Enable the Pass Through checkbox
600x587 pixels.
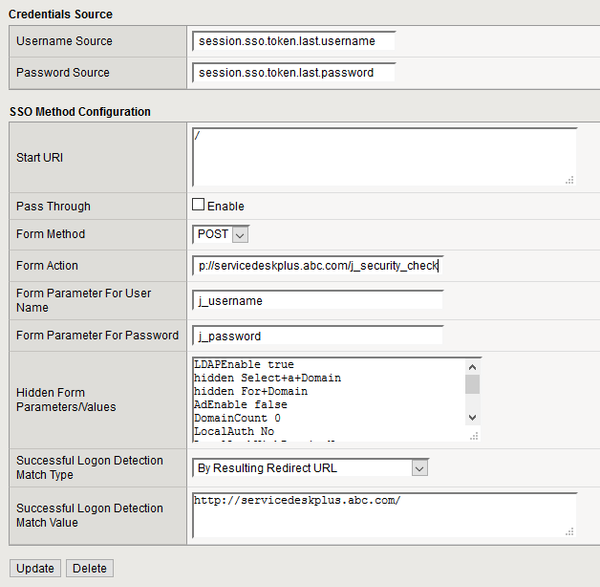pyautogui.click(x=198, y=205)
